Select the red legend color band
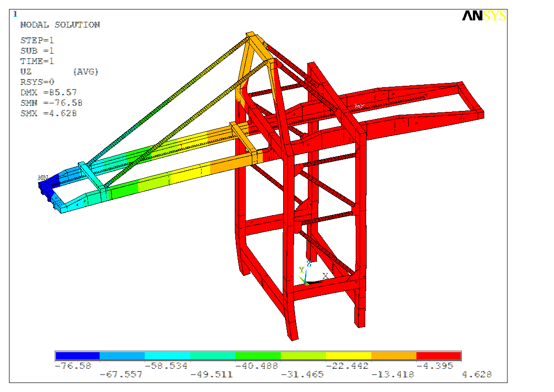The width and height of the screenshot is (554, 392). 439,356
